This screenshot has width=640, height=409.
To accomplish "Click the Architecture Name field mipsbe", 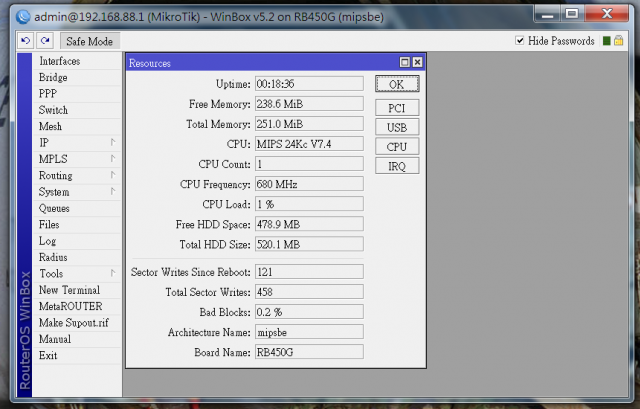I will pos(309,331).
